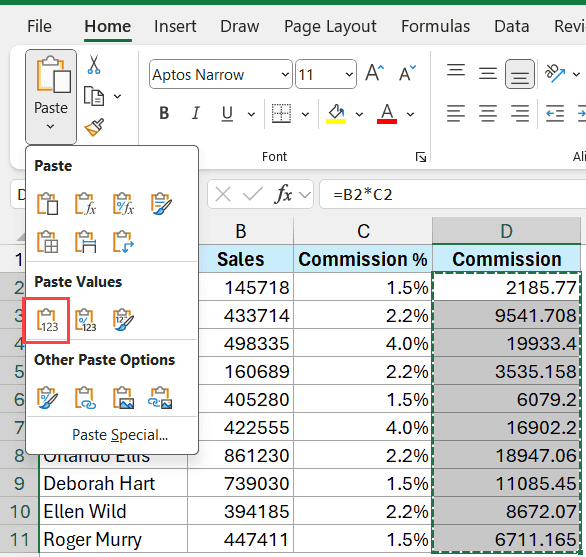Viewport: 586px width, 557px height.
Task: Choose Paste Formulas (fx) option
Action: [x=86, y=204]
